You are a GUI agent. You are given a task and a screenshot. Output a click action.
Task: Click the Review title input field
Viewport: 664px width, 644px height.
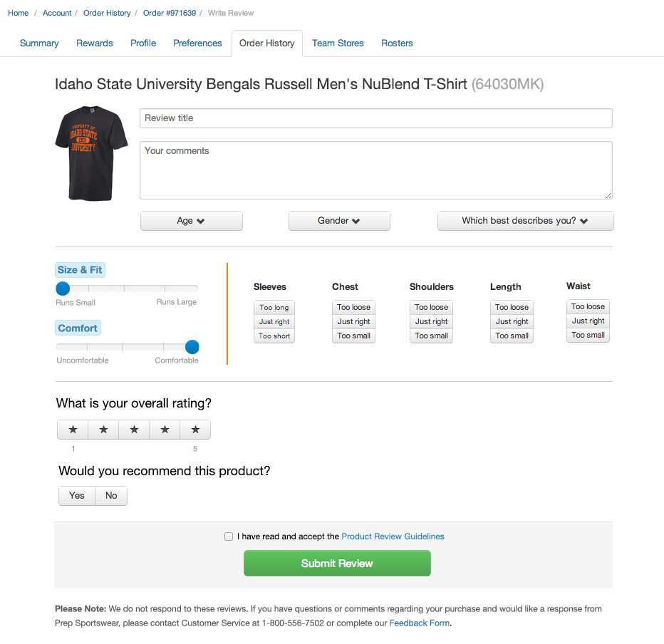[x=375, y=118]
